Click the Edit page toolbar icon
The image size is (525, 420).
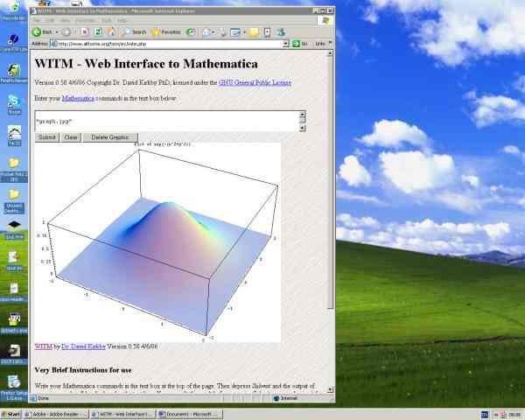pos(235,32)
